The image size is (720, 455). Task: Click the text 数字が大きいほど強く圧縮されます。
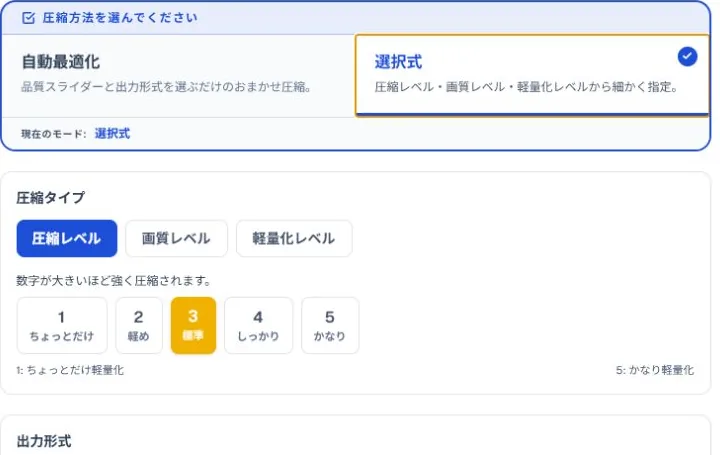pos(113,281)
